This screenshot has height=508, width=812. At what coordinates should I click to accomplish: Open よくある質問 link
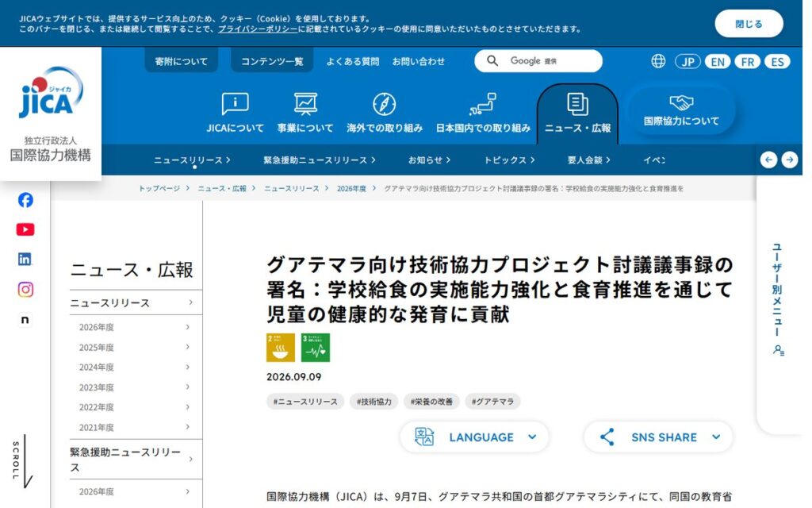click(x=353, y=61)
